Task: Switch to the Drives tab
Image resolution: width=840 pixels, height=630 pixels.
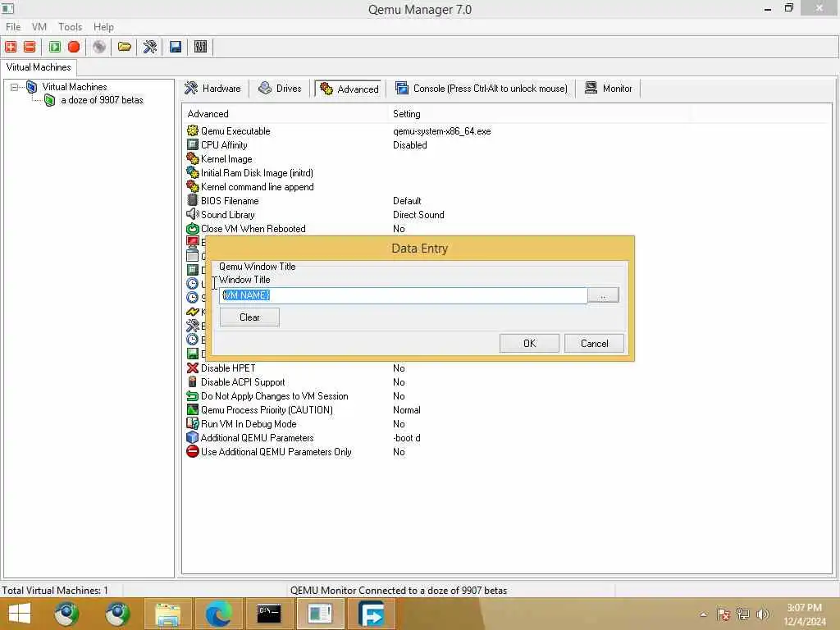Action: (x=281, y=89)
